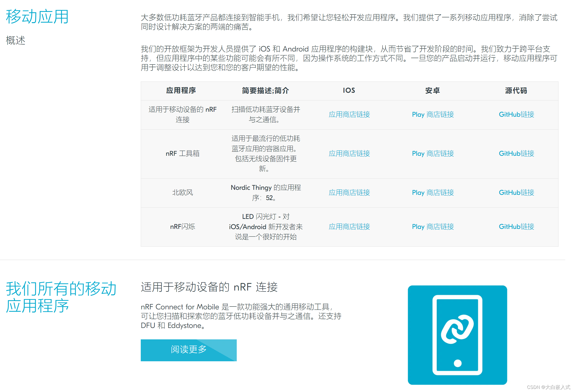Open Play 商店链接 for nRF 连接 row
The height and width of the screenshot is (392, 574).
[x=433, y=114]
